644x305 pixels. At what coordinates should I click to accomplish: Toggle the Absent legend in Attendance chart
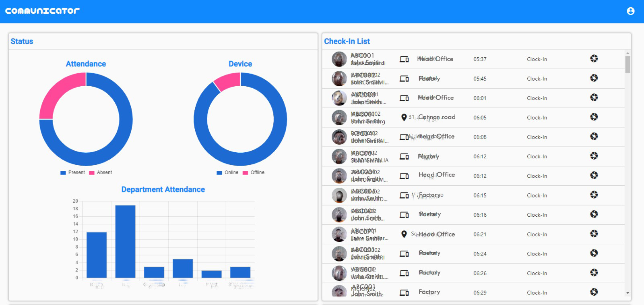101,172
